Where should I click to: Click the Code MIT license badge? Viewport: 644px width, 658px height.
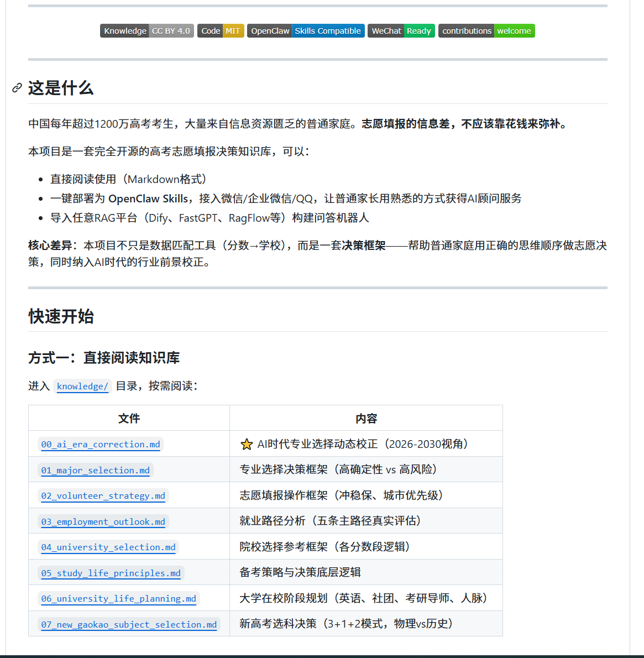[x=221, y=31]
